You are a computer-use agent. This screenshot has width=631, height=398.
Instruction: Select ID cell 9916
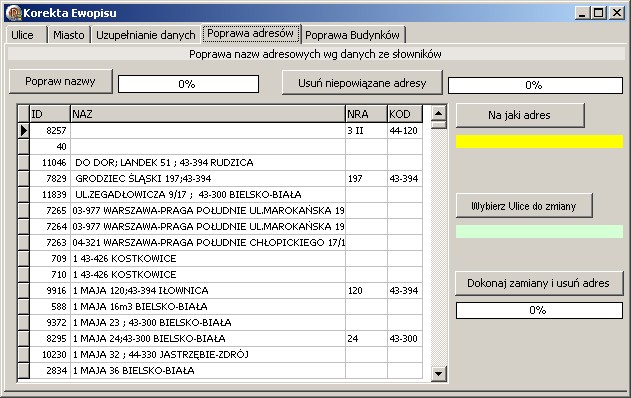pos(50,291)
